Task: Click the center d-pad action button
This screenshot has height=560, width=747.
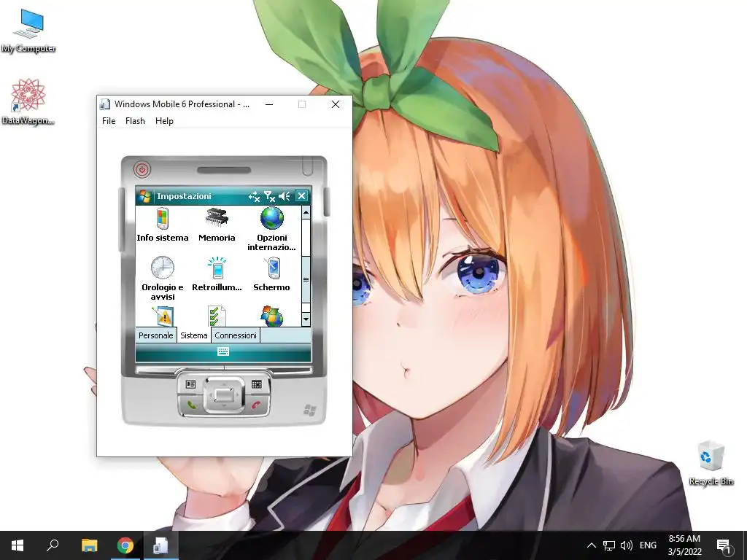Action: 224,394
